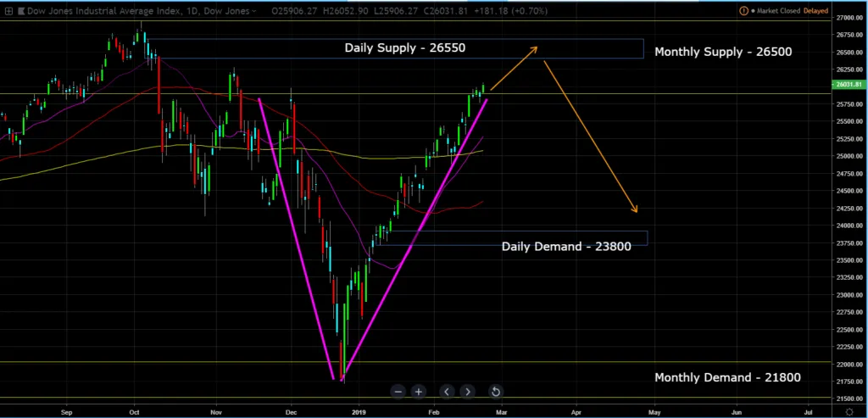This screenshot has height=418, width=868.
Task: Click the 24000.00 price axis label
Action: click(x=849, y=226)
